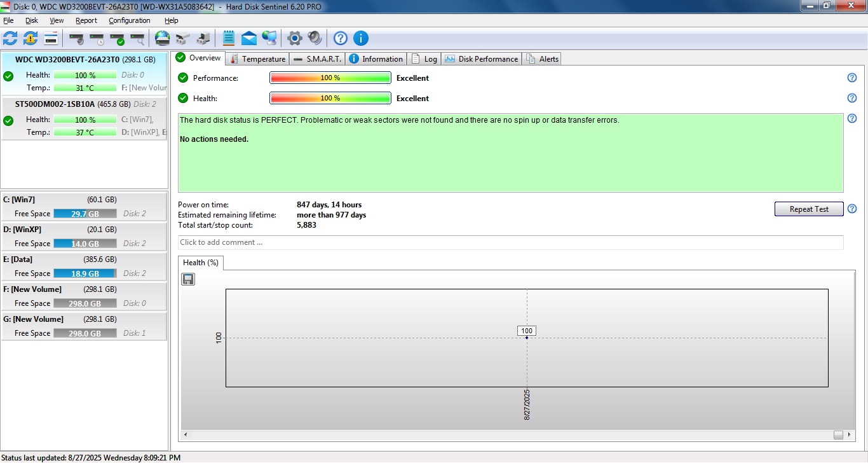Click the C: [Win7] free space bar

pos(85,214)
